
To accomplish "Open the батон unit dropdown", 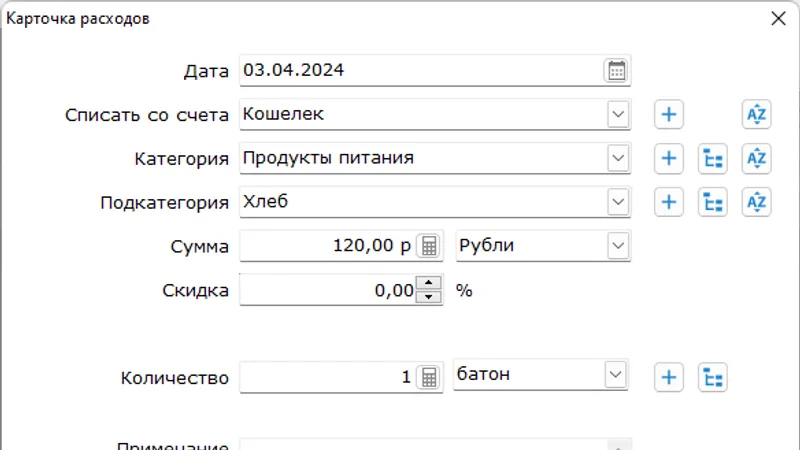I will (x=618, y=375).
